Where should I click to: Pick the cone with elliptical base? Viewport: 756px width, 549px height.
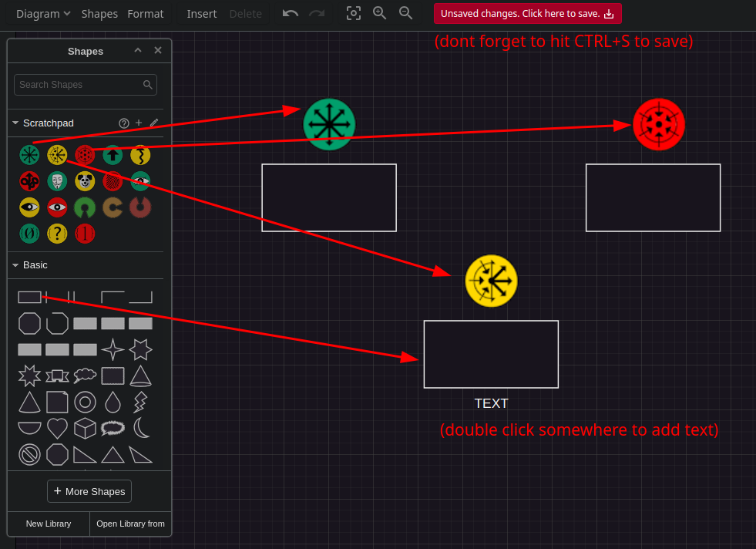[140, 376]
